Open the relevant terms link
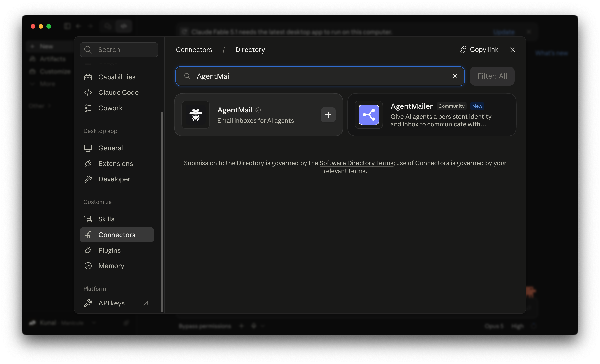The image size is (600, 364). [344, 171]
